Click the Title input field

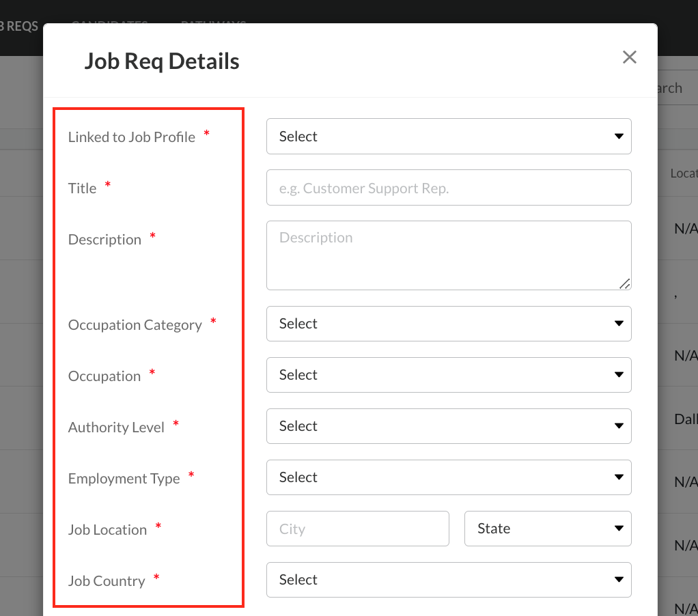(x=449, y=187)
